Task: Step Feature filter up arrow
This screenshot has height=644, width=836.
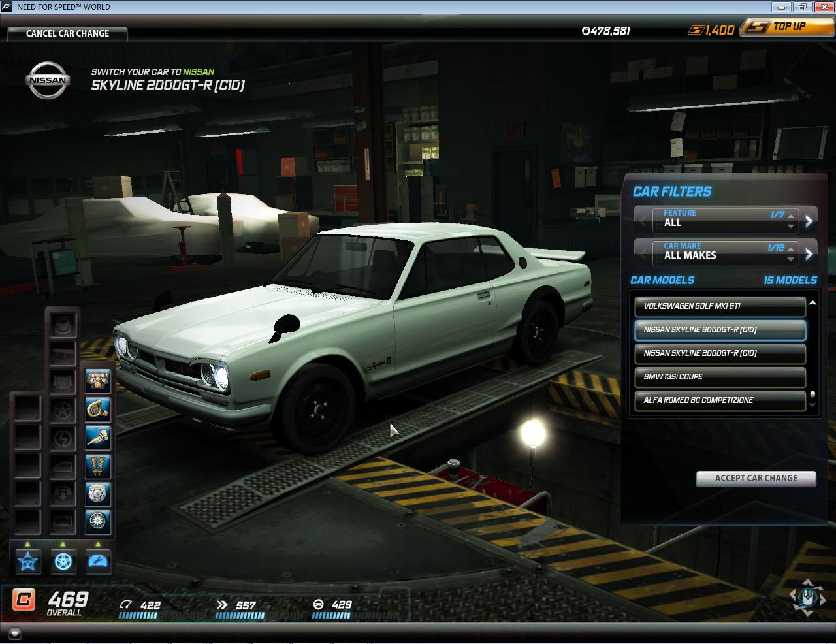Action: 791,216
